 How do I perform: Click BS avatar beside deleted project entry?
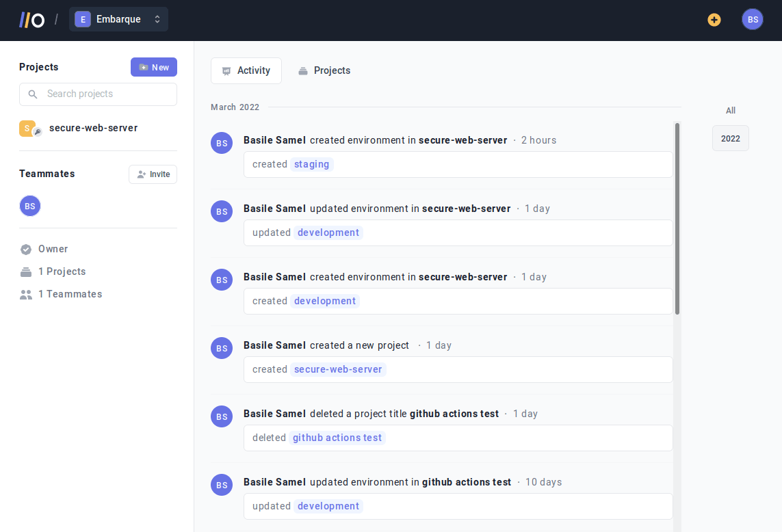click(x=222, y=416)
